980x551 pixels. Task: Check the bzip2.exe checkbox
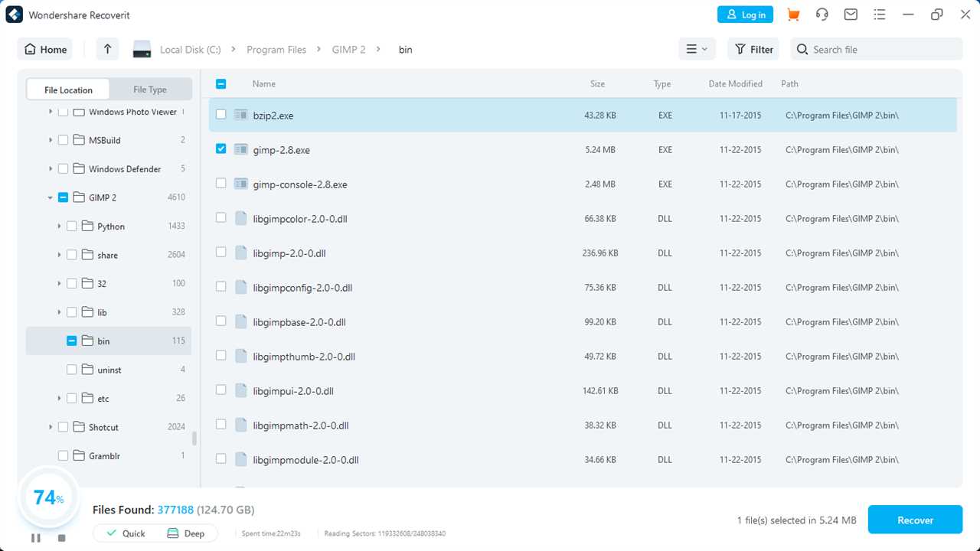[220, 114]
